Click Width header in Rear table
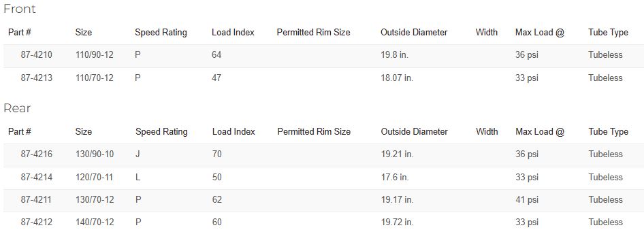This screenshot has height=249, width=644. (487, 132)
